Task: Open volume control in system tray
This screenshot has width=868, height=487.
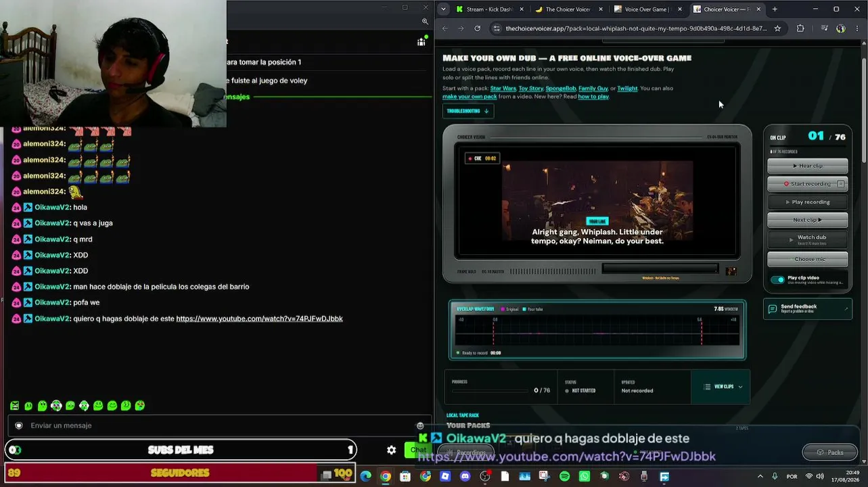Action: coord(821,476)
